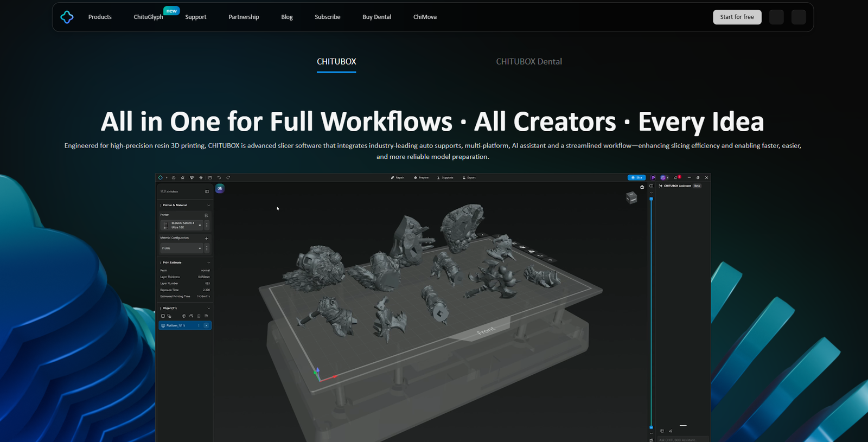The image size is (868, 442).
Task: Collapse the Object(11) section
Action: tap(209, 308)
